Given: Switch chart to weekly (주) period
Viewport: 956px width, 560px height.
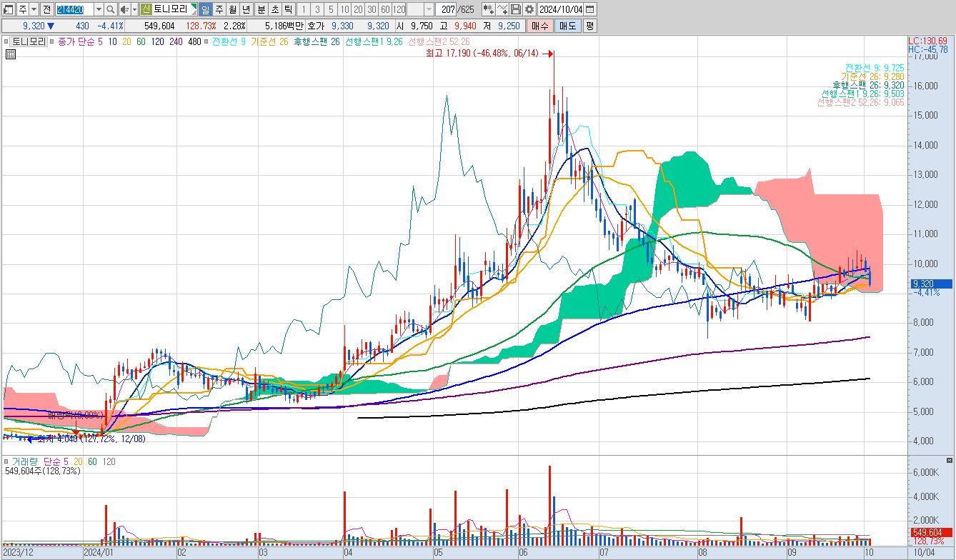Looking at the screenshot, I should pos(219,9).
